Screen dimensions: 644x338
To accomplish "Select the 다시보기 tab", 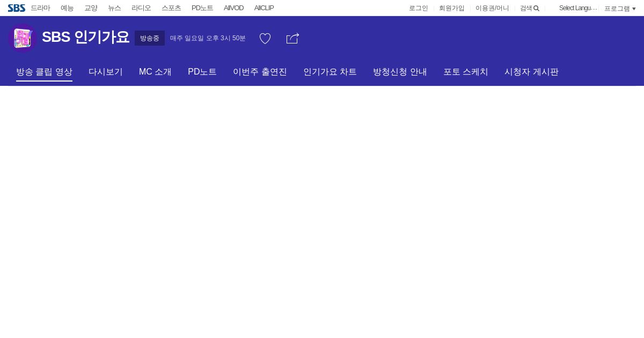I will pos(106,72).
